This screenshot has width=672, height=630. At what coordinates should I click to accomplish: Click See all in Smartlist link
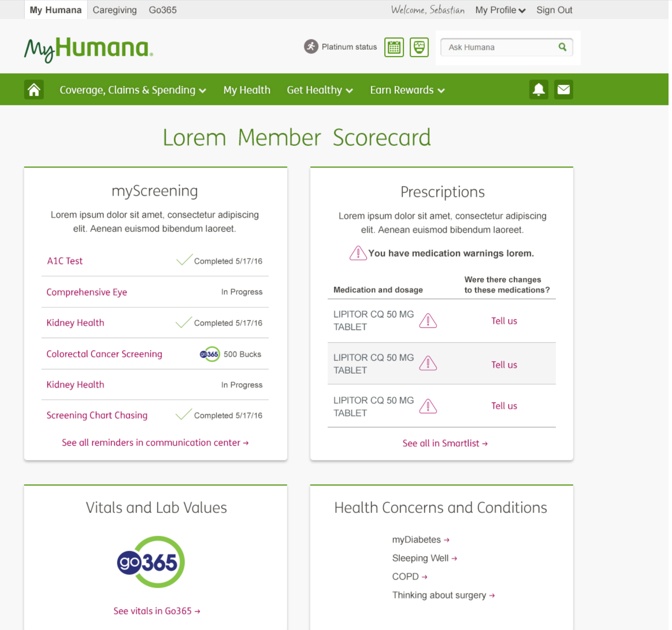click(445, 443)
